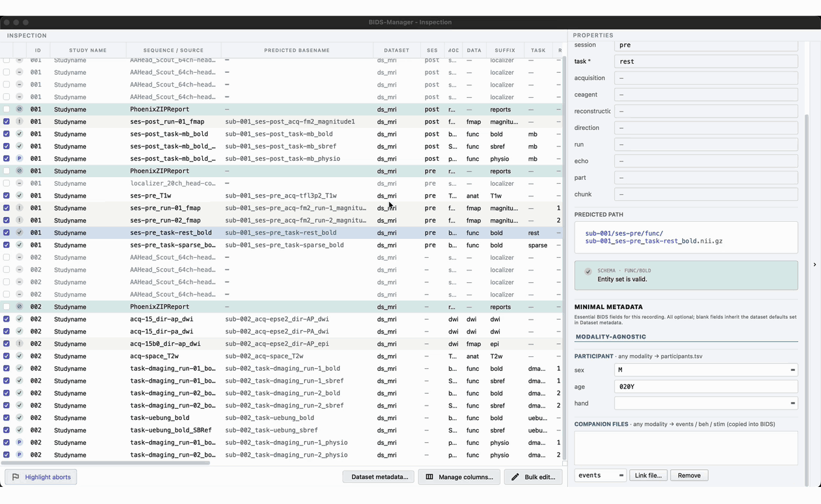Click checkmark icon for task-uebung_bold row
821x504 pixels.
click(x=20, y=418)
